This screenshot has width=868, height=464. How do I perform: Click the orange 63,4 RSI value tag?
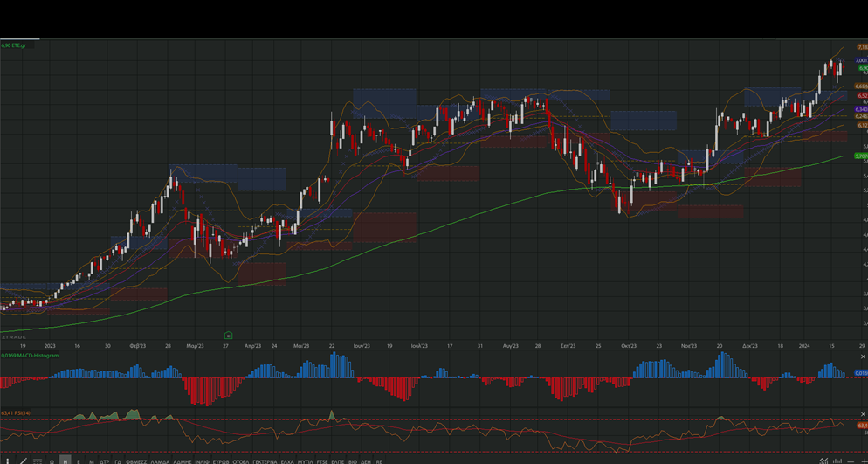863,426
